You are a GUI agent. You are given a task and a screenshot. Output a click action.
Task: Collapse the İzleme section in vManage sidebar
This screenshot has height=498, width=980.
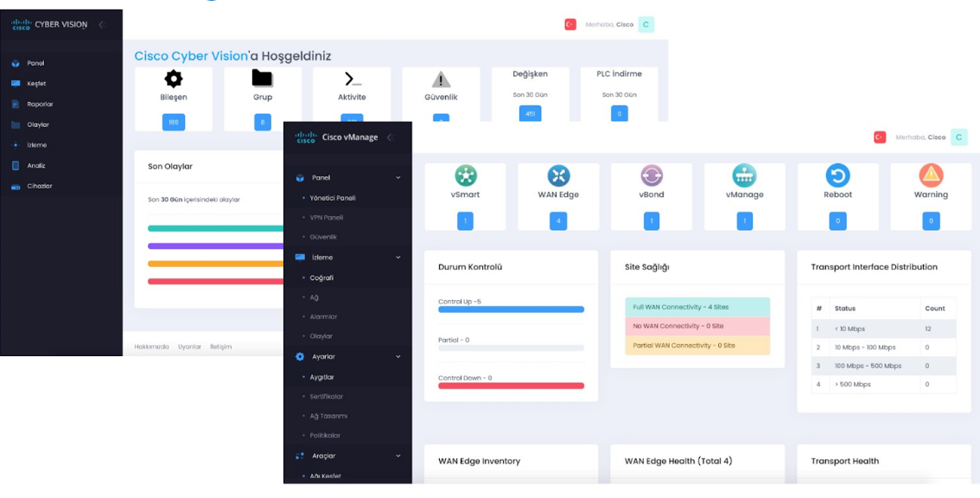coord(398,258)
